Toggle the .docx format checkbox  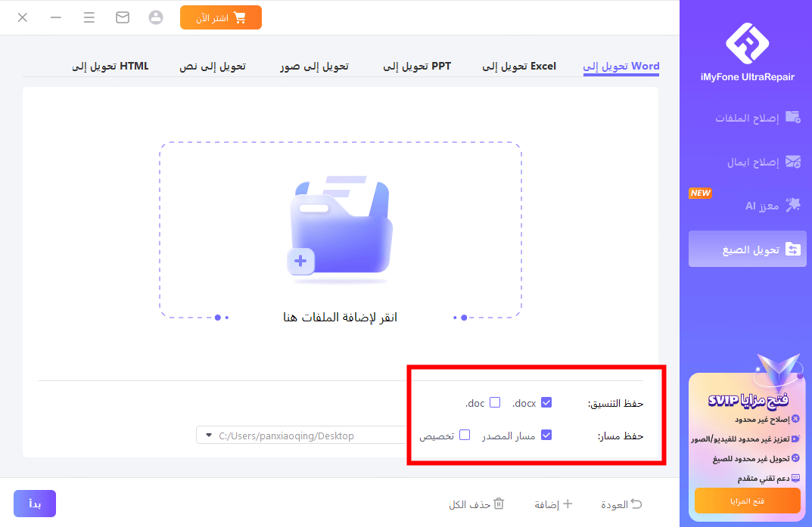(546, 402)
